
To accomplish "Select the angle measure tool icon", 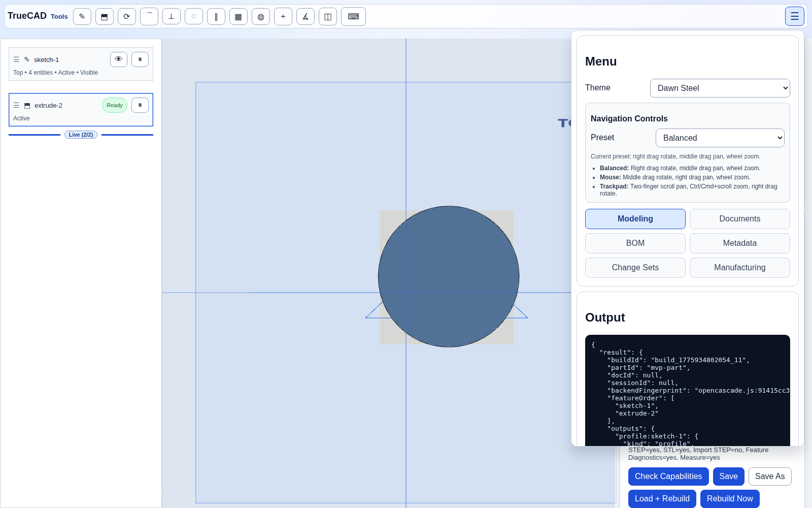I will tap(306, 16).
